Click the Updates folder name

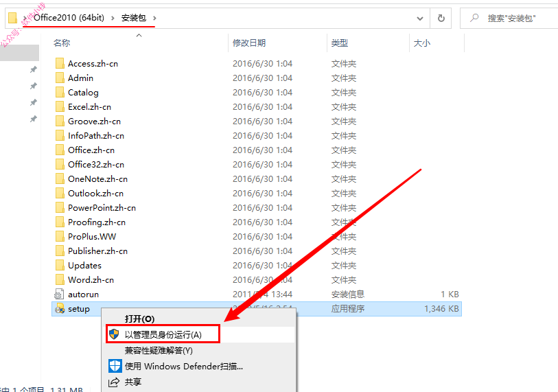(84, 266)
